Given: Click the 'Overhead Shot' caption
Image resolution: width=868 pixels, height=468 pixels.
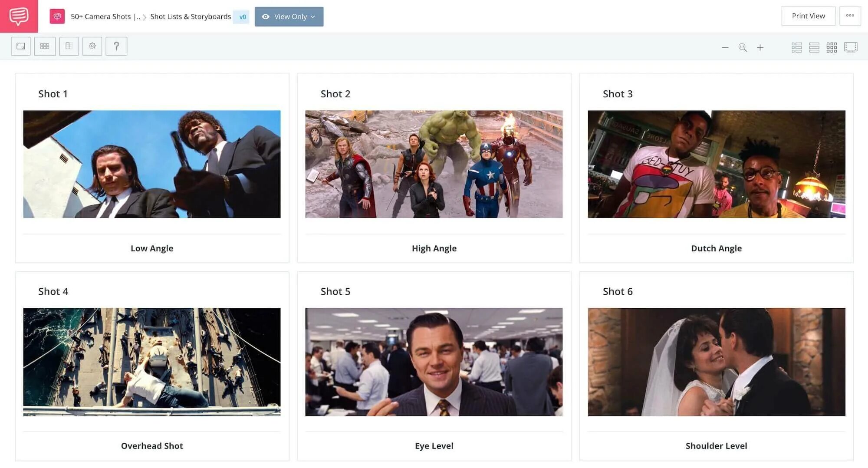Looking at the screenshot, I should click(152, 446).
